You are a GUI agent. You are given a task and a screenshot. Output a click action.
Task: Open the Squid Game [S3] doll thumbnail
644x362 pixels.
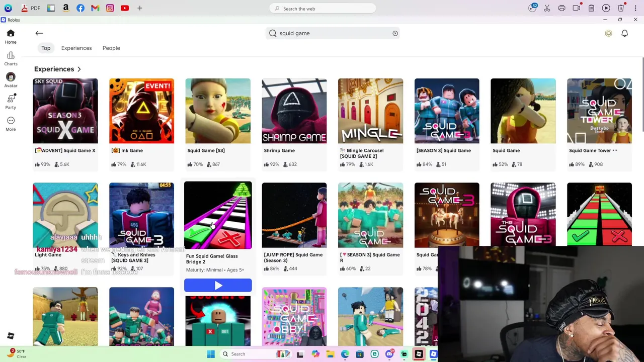(218, 111)
